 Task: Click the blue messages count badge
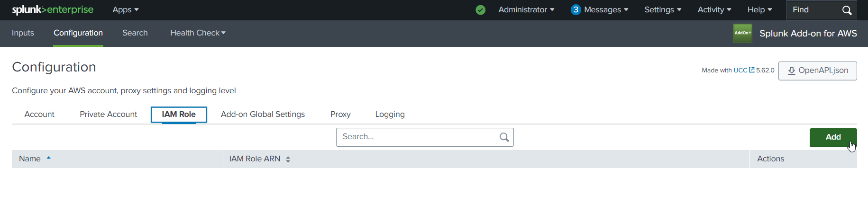click(x=576, y=10)
